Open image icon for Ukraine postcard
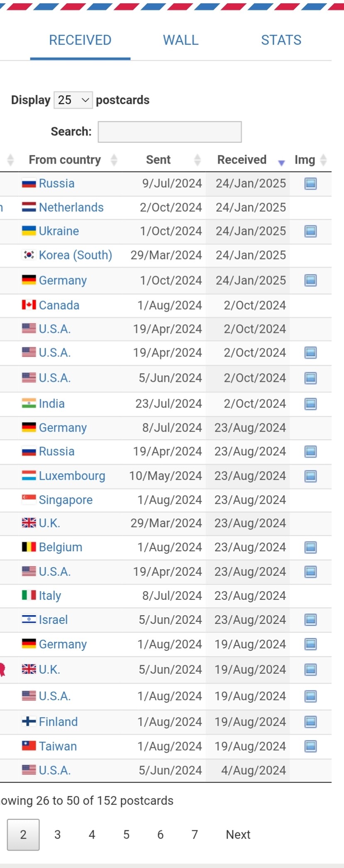344x868 pixels. [310, 231]
